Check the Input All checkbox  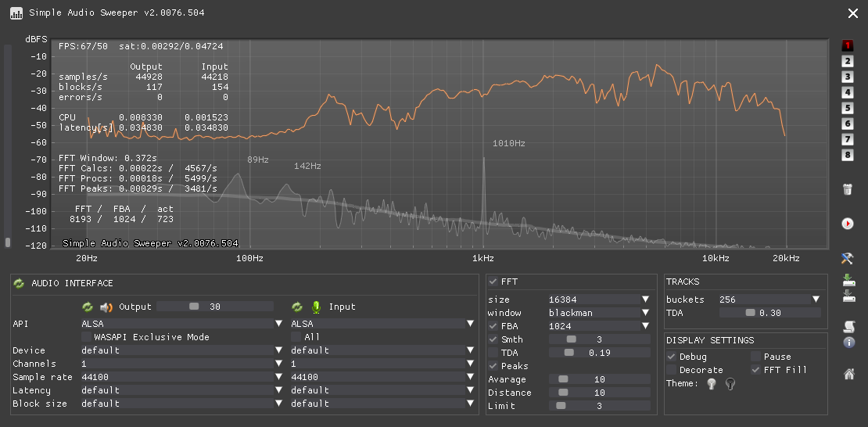(296, 337)
